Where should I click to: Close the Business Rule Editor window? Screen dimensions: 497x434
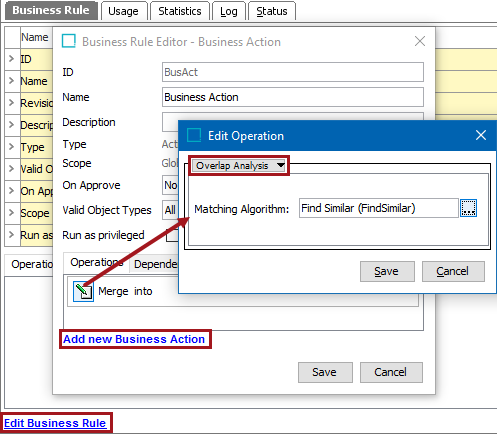(x=420, y=41)
